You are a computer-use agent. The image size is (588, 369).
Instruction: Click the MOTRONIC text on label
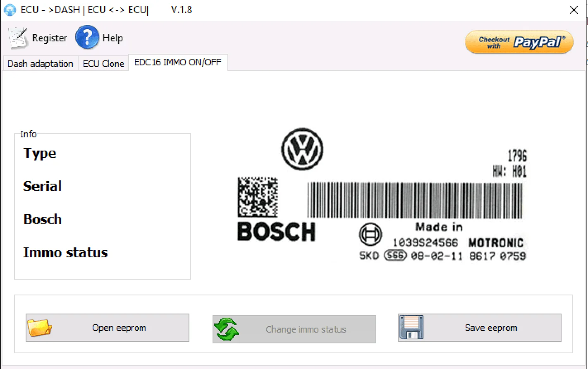pos(496,243)
